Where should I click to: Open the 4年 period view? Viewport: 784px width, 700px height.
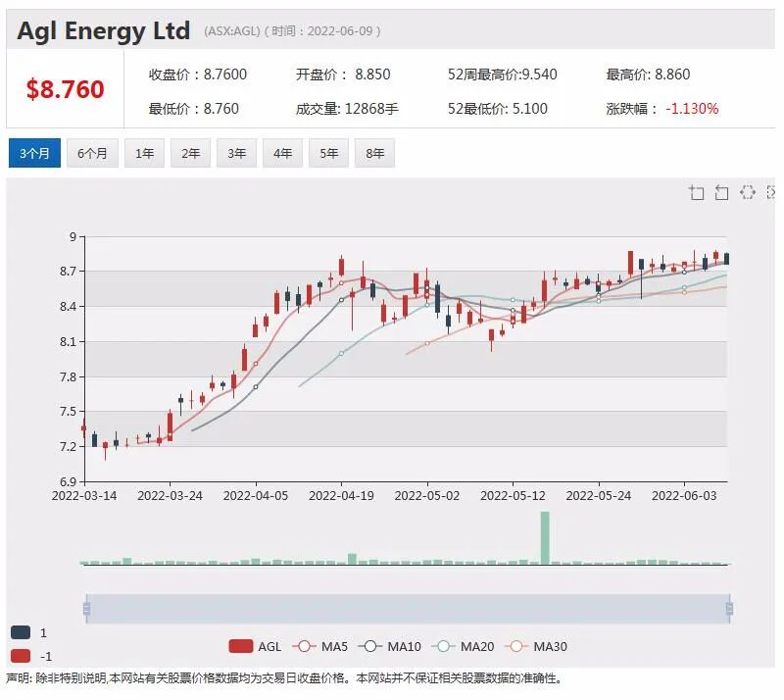coord(282,153)
